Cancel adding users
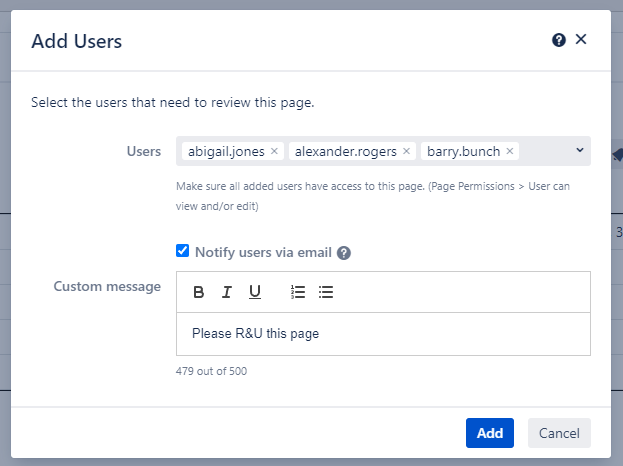This screenshot has height=466, width=623. point(559,433)
